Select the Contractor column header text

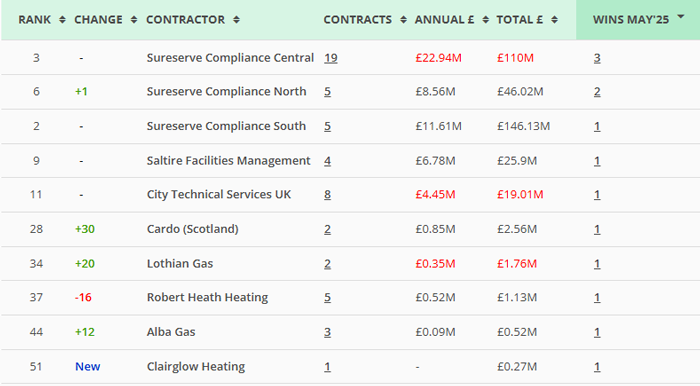(185, 20)
